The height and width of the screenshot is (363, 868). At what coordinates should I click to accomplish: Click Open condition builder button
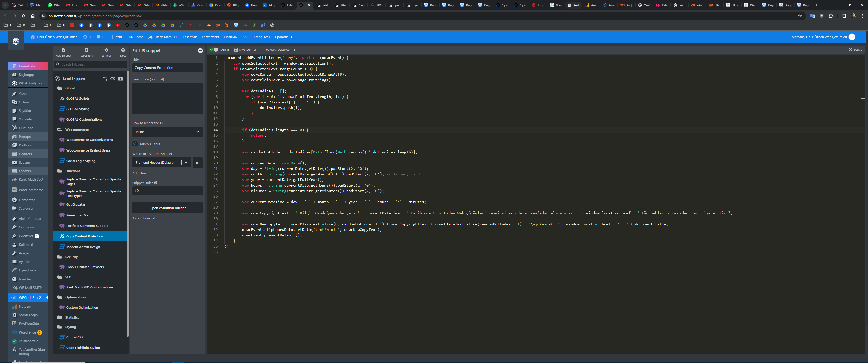[x=168, y=208]
